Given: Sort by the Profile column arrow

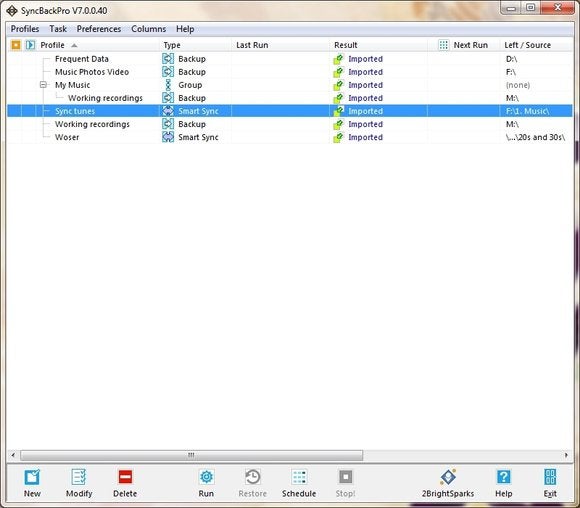Looking at the screenshot, I should [x=74, y=46].
